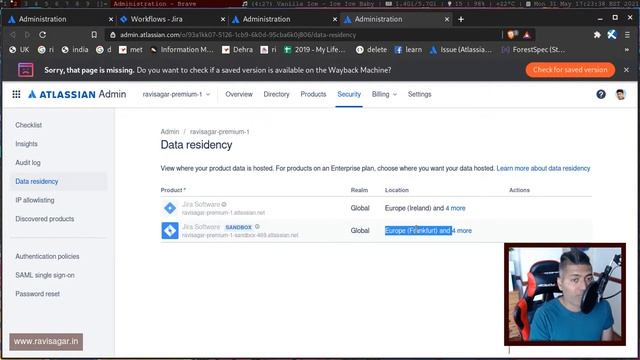Image resolution: width=640 pixels, height=360 pixels.
Task: Click the Brave Rewards triangle icon
Action: point(527,35)
